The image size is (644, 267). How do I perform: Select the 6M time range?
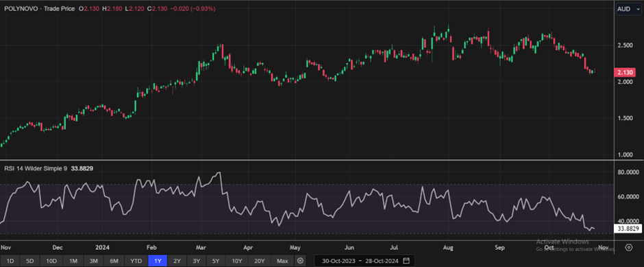click(x=114, y=261)
